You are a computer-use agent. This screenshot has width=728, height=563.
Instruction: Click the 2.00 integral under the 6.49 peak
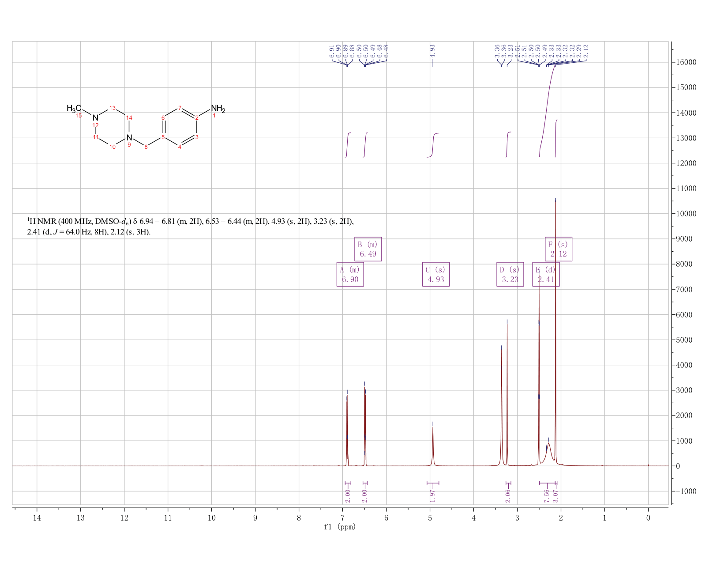[365, 496]
